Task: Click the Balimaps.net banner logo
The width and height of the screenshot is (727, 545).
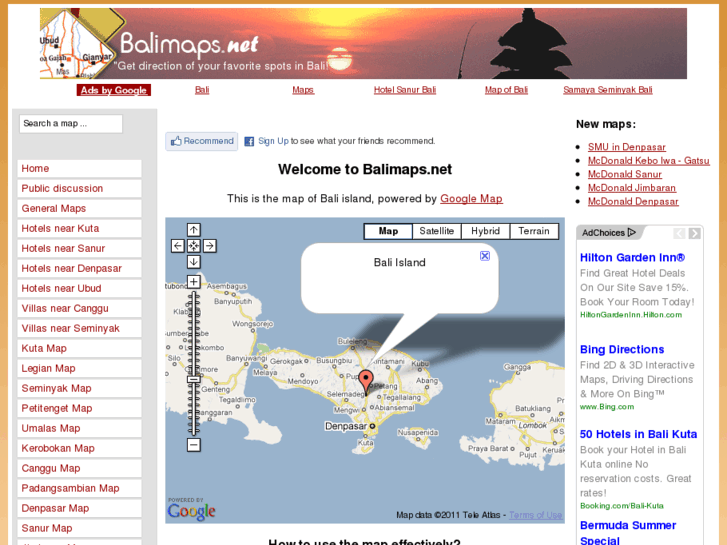Action: click(x=189, y=45)
